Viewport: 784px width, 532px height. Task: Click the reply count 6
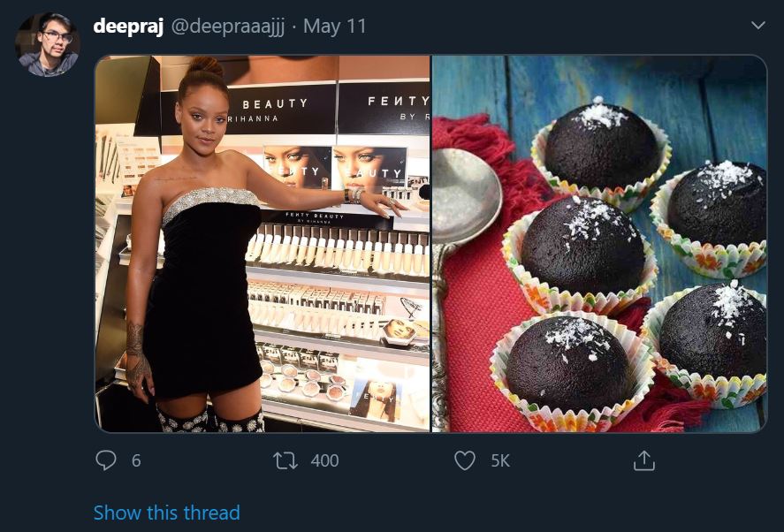point(136,460)
